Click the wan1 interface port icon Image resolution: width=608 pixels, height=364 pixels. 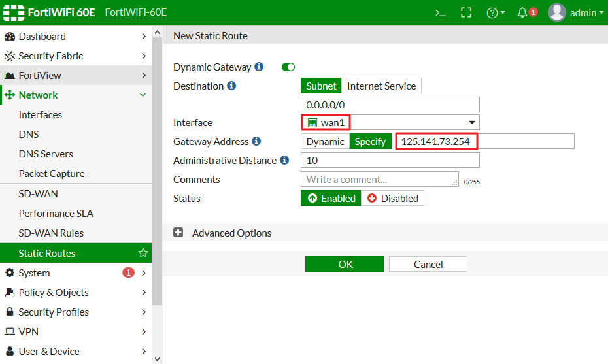[x=312, y=123]
